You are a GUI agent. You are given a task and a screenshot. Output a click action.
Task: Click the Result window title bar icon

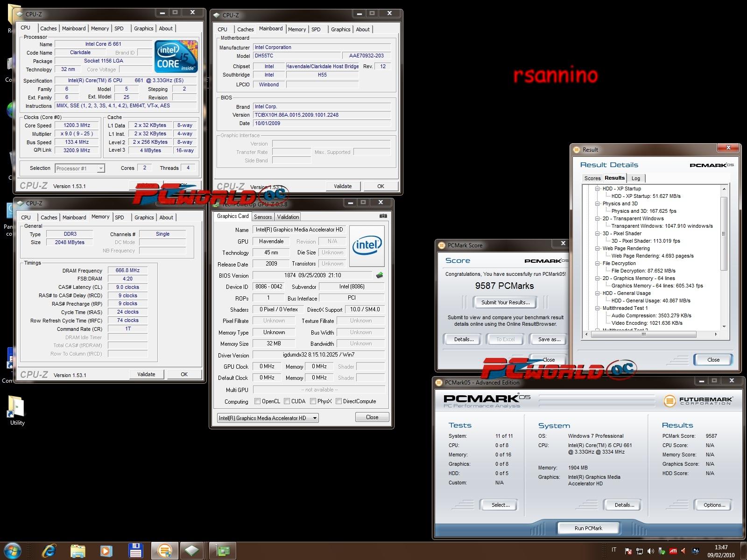(x=576, y=149)
